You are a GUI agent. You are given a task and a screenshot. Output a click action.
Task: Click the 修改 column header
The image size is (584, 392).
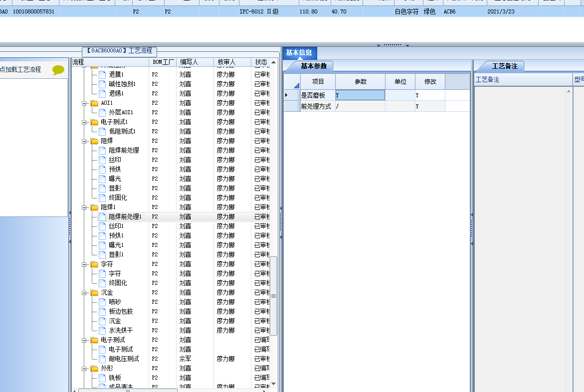[430, 82]
